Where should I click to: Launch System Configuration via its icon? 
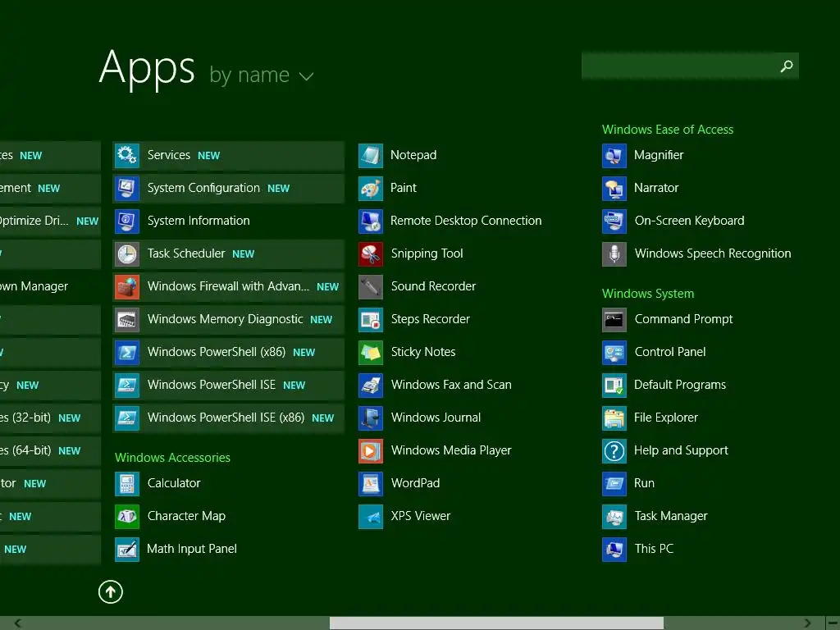coord(127,188)
